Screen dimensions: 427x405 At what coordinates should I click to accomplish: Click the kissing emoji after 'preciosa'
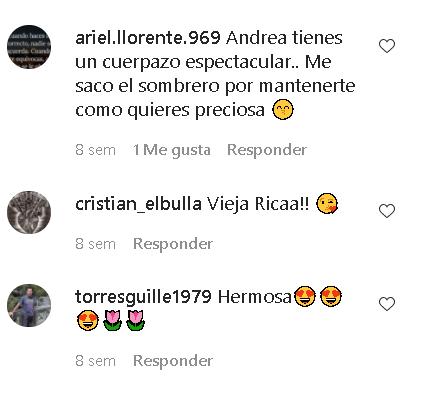pyautogui.click(x=283, y=110)
